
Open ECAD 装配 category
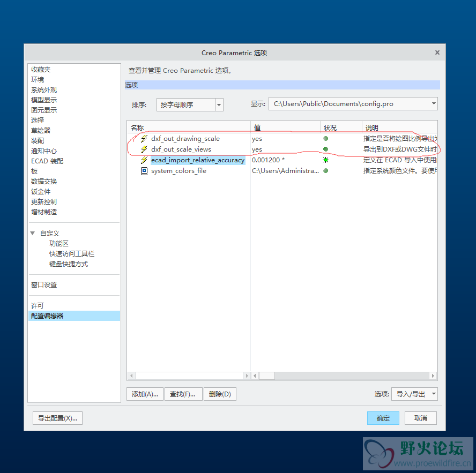(47, 161)
